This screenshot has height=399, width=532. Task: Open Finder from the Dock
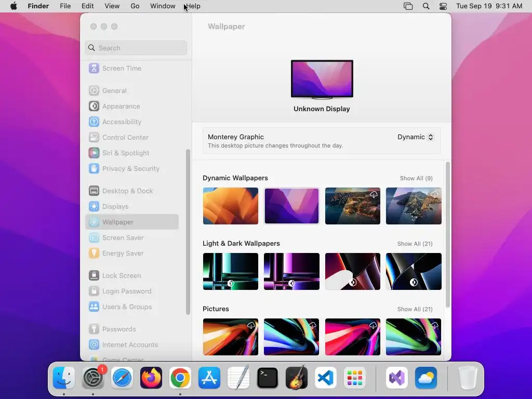click(x=64, y=378)
